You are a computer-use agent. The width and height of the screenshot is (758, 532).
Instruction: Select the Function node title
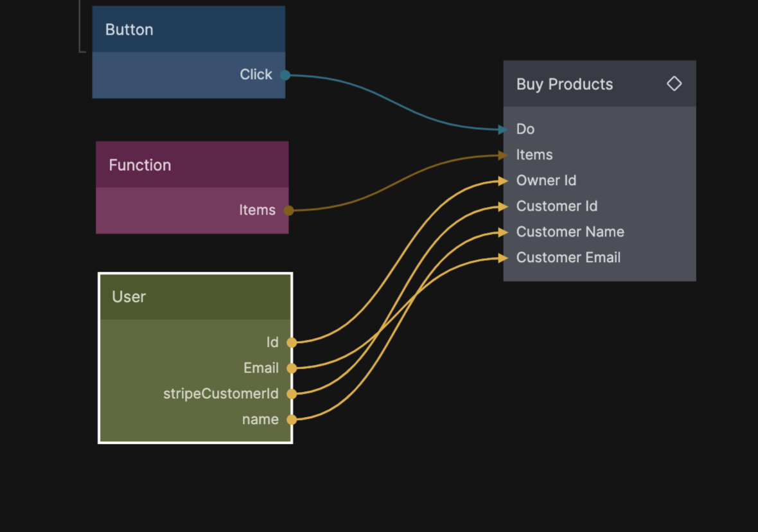point(140,165)
